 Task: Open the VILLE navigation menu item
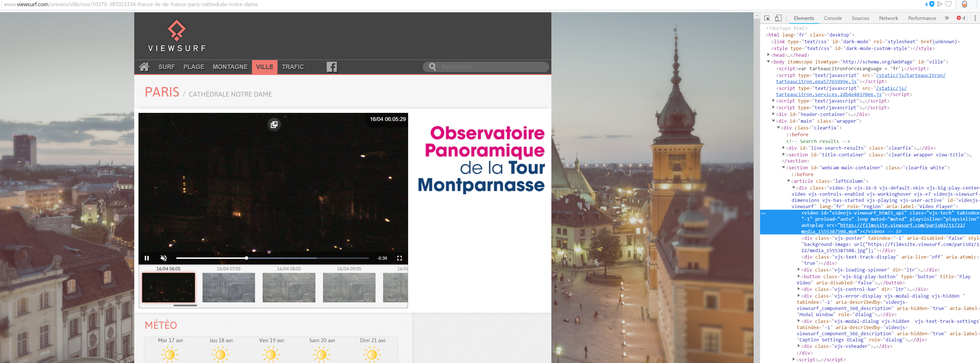pos(264,67)
